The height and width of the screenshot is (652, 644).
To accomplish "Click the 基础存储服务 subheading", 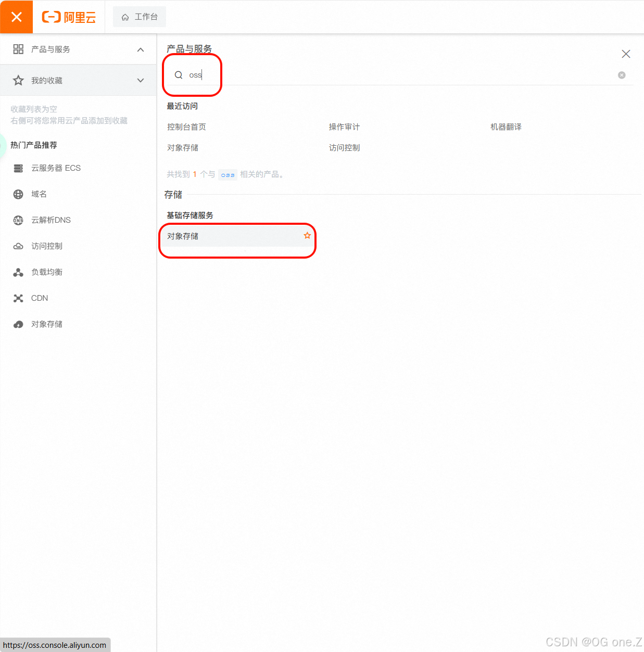I will [x=190, y=215].
